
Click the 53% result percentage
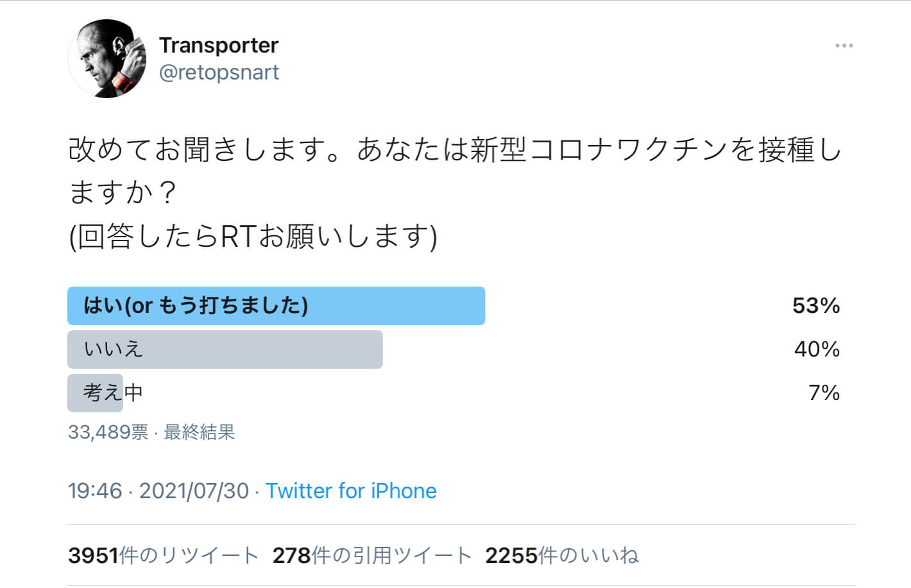[816, 306]
